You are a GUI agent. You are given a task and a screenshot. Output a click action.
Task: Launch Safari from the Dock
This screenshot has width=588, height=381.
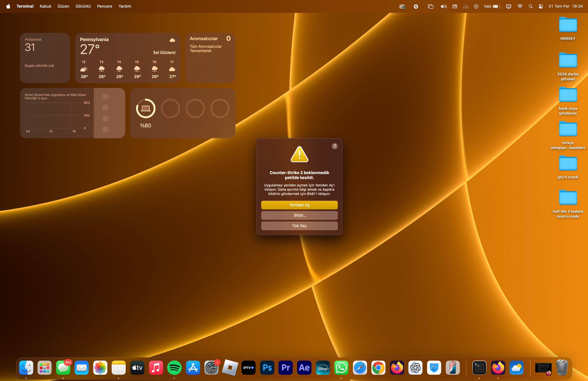coord(360,368)
